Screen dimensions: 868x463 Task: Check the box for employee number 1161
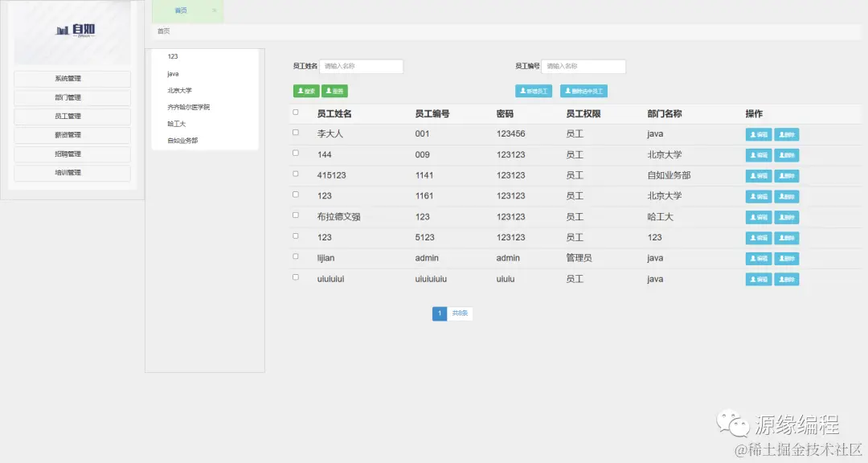296,195
